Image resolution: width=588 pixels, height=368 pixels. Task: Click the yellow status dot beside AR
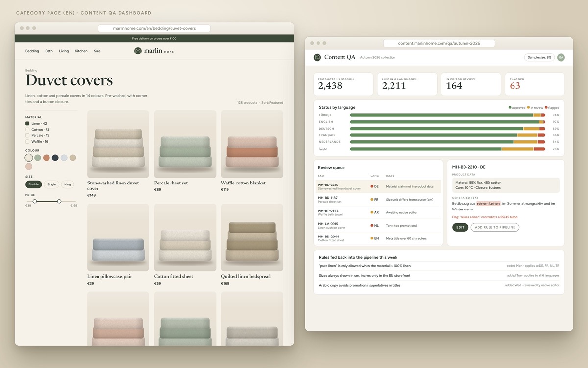click(x=372, y=212)
